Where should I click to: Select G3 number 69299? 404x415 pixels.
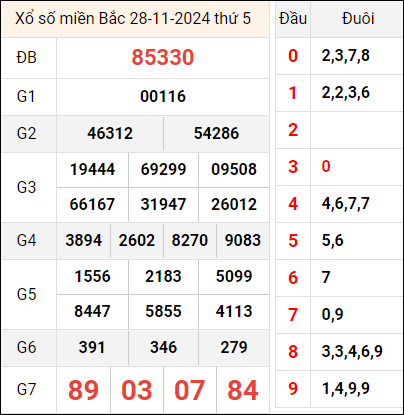tap(163, 169)
